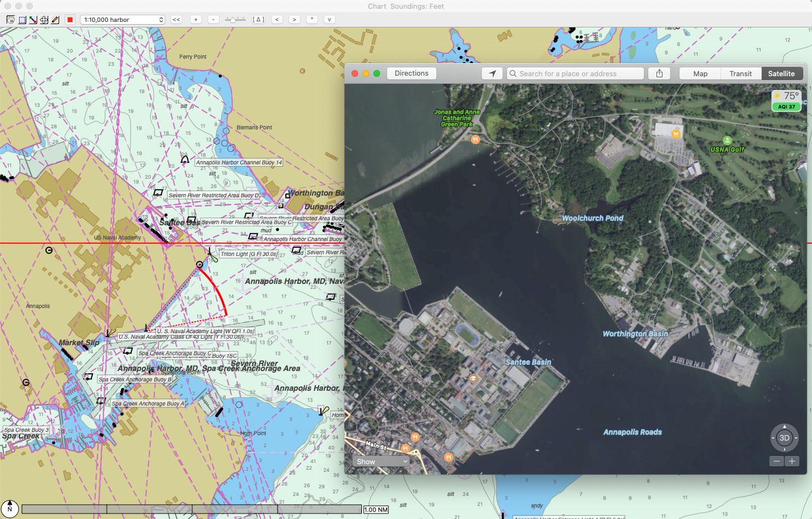Select the dashed rectangle selection tool
The height and width of the screenshot is (519, 812).
22,20
